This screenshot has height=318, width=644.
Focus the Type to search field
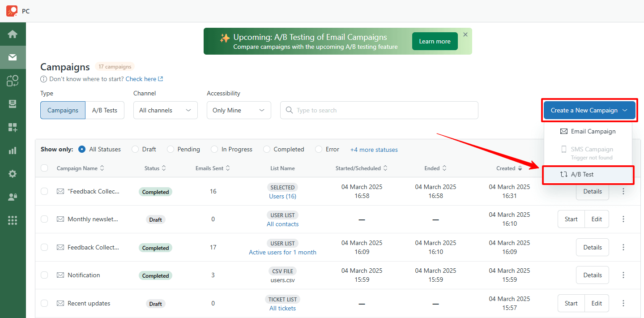click(379, 110)
